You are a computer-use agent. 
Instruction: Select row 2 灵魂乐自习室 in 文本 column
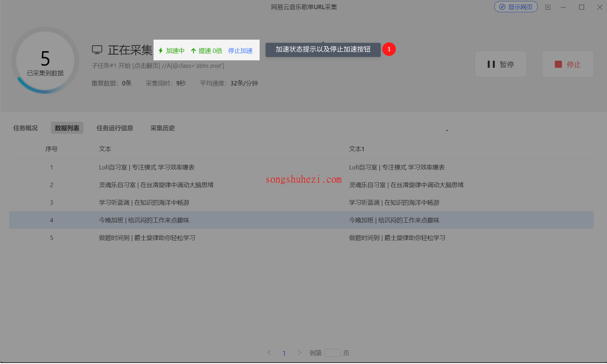pyautogui.click(x=156, y=185)
